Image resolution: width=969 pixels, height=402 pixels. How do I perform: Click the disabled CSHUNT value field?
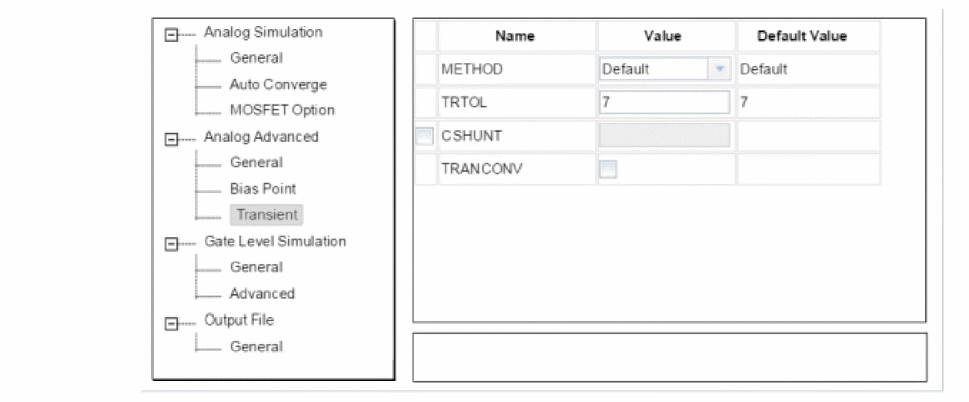tap(664, 136)
